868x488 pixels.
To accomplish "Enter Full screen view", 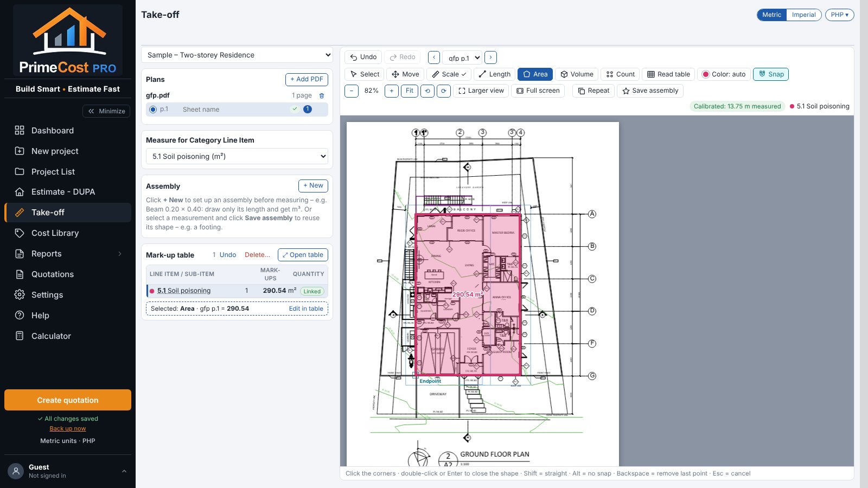I will [x=538, y=91].
